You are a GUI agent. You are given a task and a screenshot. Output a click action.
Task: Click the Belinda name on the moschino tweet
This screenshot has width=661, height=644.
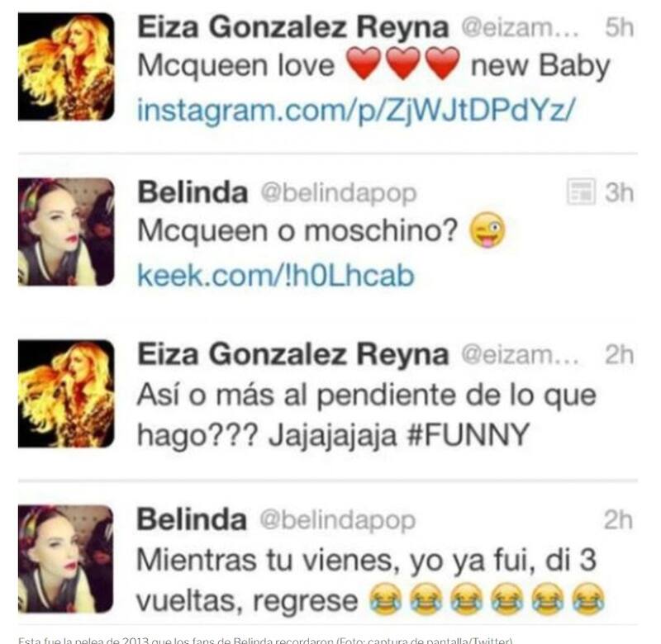[x=193, y=192]
